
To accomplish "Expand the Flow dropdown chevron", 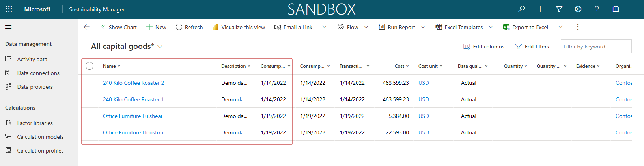I will [366, 27].
